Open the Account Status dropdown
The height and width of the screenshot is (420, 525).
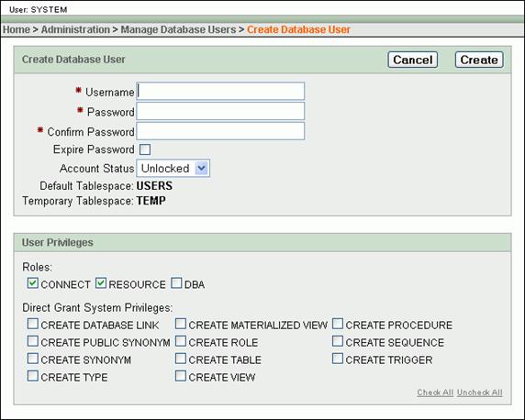173,168
